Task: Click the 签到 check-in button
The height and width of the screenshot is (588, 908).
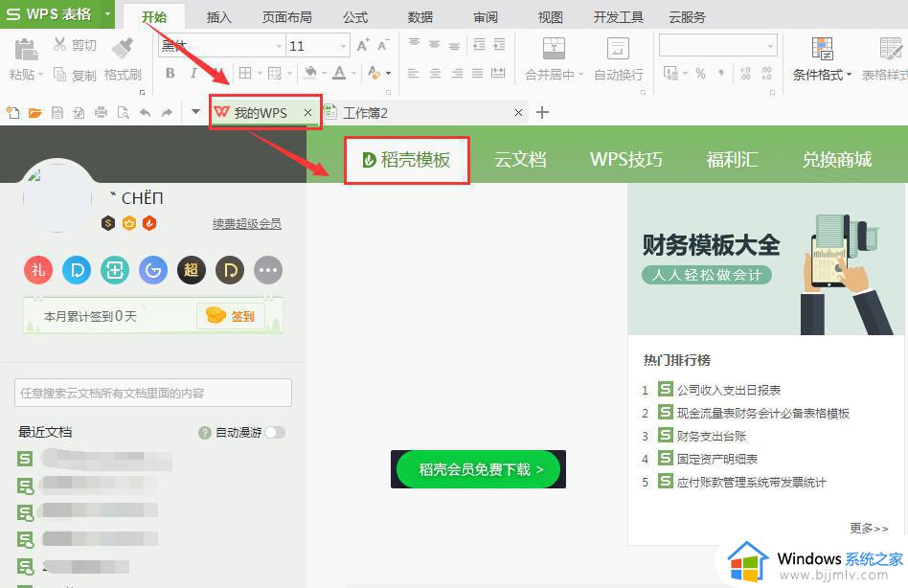Action: point(231,316)
